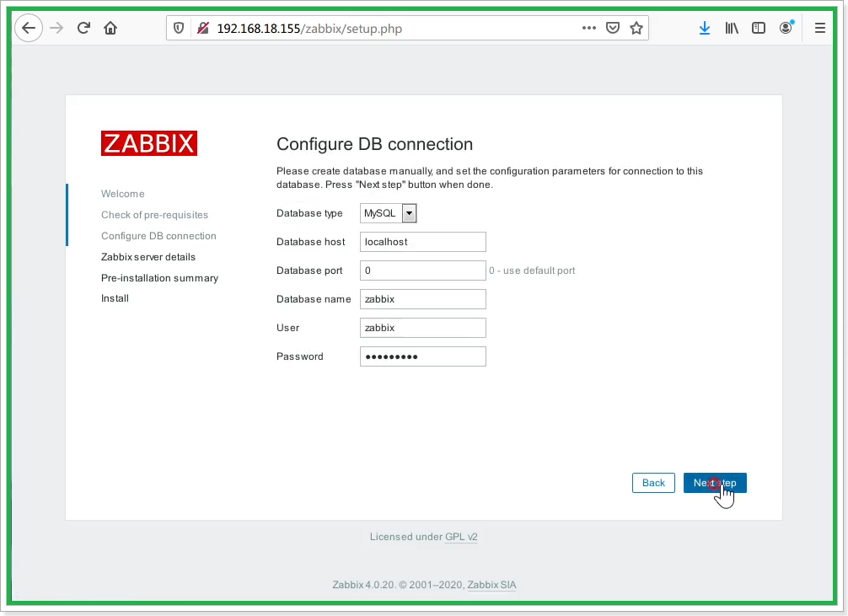Bookmark this page with the star
This screenshot has width=848, height=616.
(x=636, y=28)
